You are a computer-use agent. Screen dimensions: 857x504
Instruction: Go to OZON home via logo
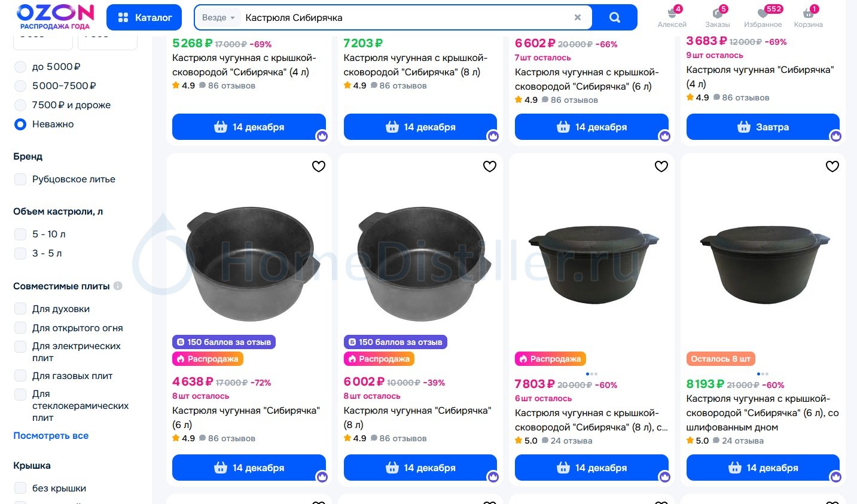coord(55,16)
